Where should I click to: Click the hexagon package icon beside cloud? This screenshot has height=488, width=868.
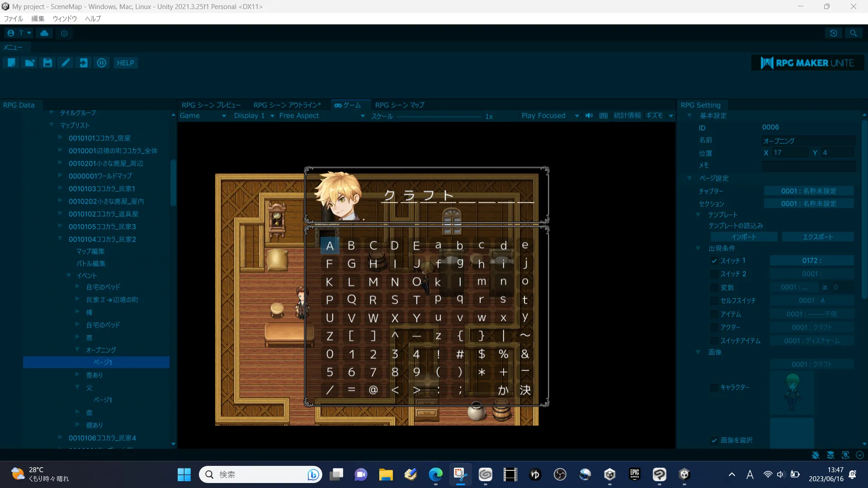point(64,33)
